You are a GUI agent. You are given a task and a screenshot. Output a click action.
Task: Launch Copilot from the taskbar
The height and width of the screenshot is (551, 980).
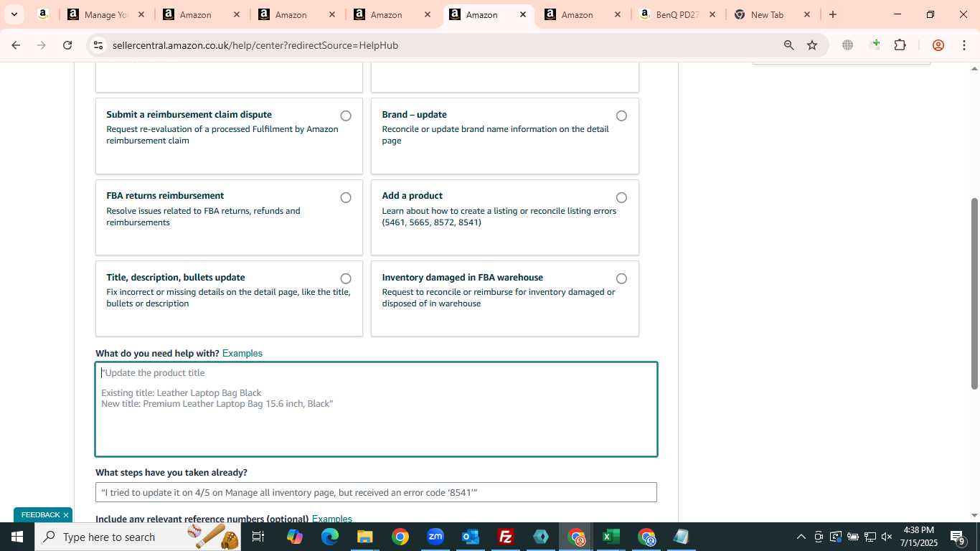[x=294, y=537]
